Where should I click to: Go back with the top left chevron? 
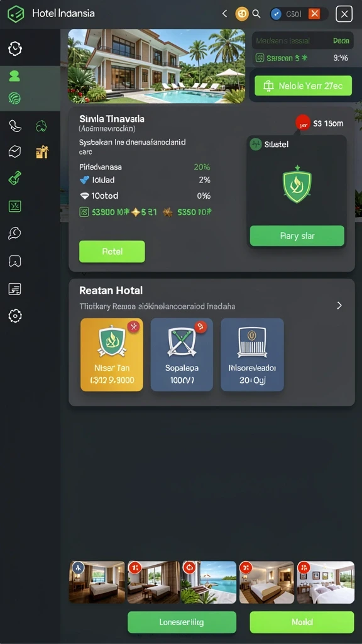tap(224, 14)
